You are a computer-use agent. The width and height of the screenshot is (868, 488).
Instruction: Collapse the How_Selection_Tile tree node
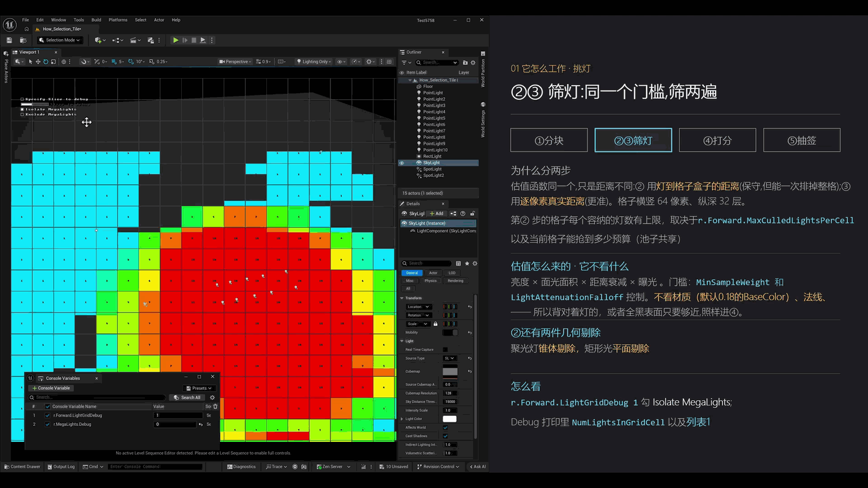pos(410,80)
